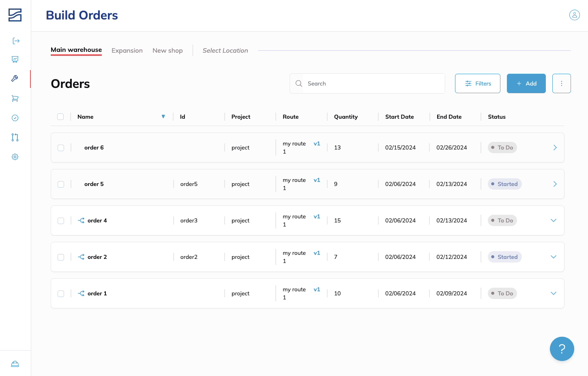Expand order 2 row chevron
Image resolution: width=588 pixels, height=376 pixels.
point(554,257)
